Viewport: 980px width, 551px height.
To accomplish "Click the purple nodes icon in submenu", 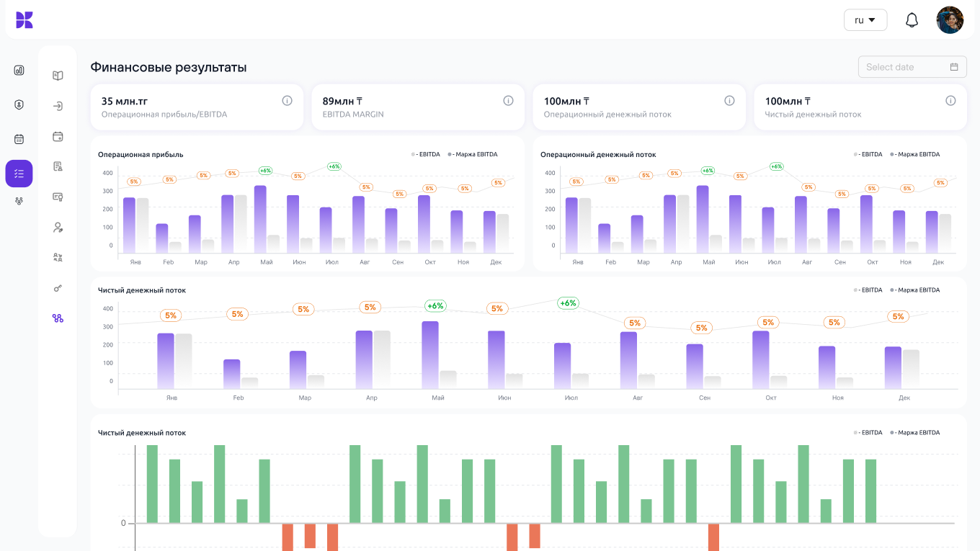I will click(x=58, y=318).
